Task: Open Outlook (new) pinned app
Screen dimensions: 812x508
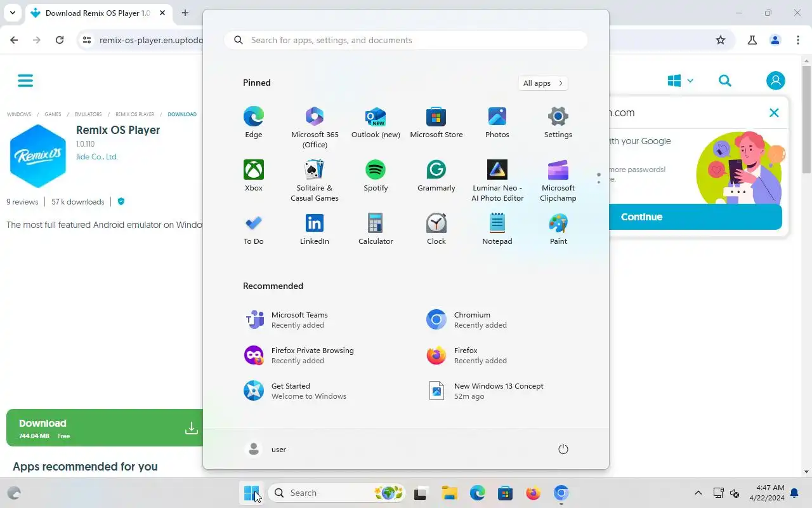Action: (376, 122)
